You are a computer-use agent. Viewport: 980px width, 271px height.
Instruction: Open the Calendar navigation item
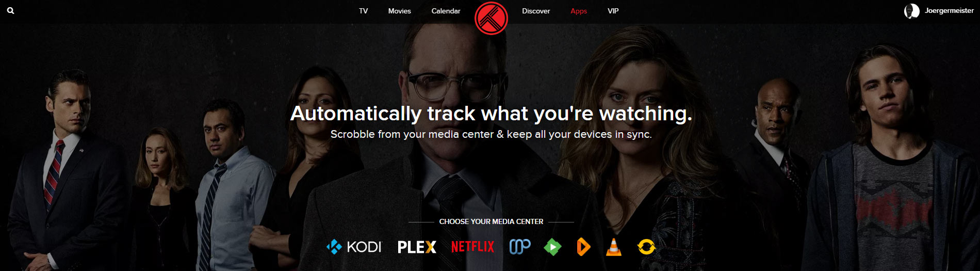click(x=446, y=11)
